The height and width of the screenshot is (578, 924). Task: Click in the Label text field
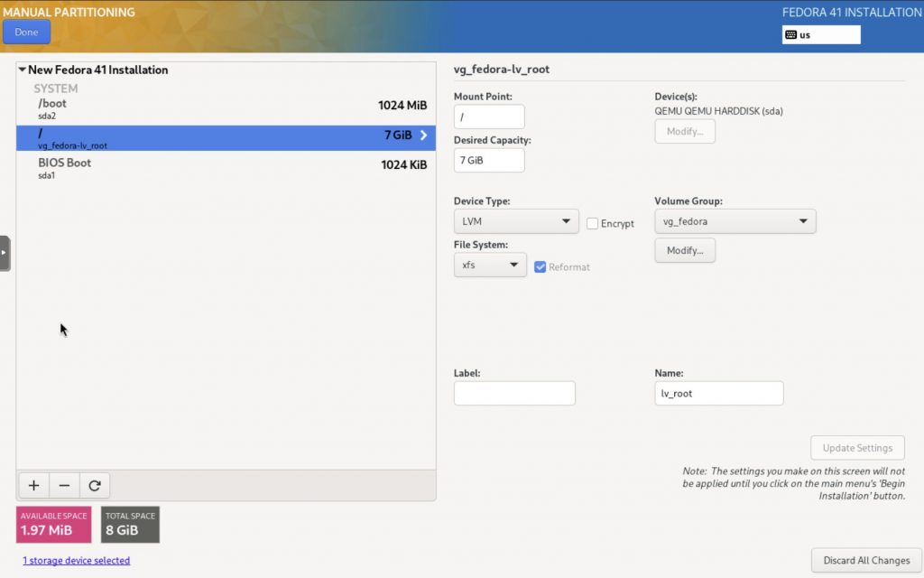[514, 393]
